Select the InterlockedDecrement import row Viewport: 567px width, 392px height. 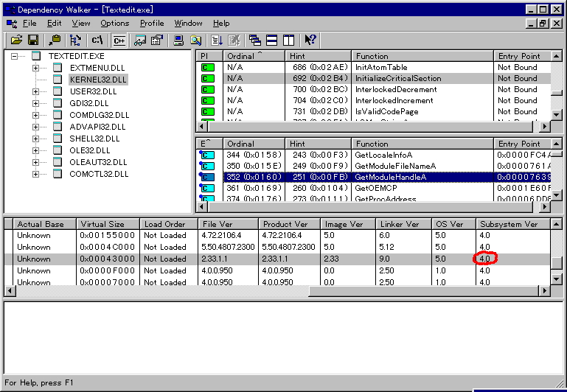pos(373,90)
